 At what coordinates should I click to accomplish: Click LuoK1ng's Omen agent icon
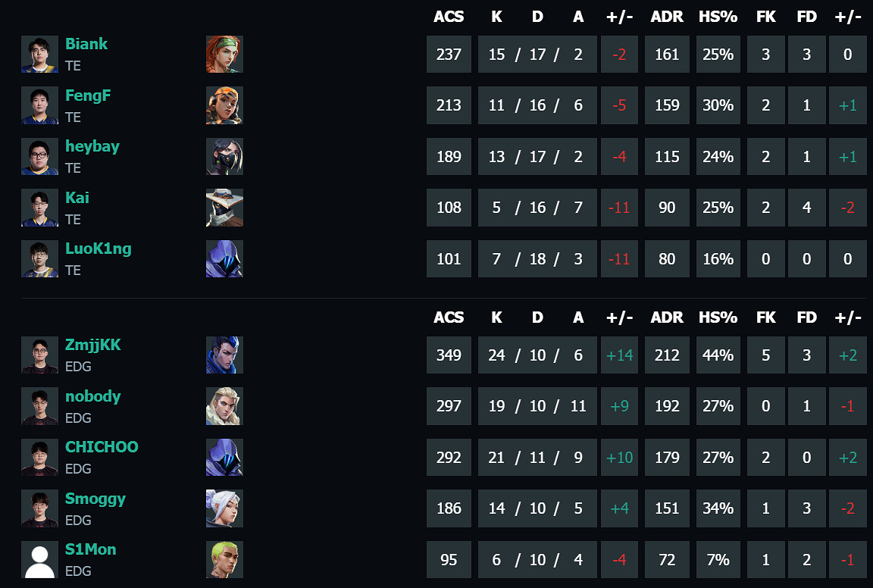click(x=224, y=259)
